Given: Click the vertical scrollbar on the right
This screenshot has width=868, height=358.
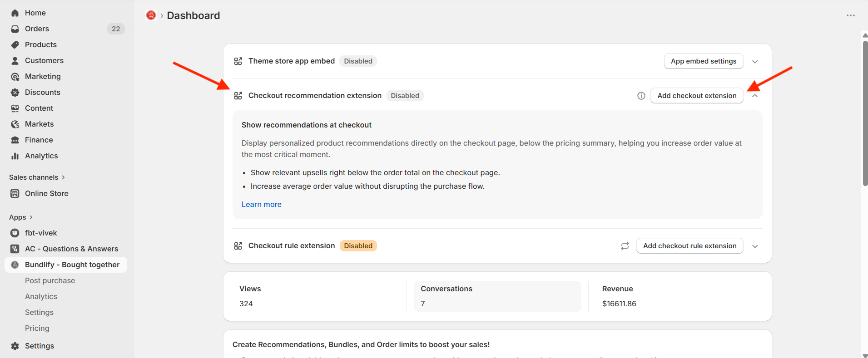Looking at the screenshot, I should tap(864, 113).
